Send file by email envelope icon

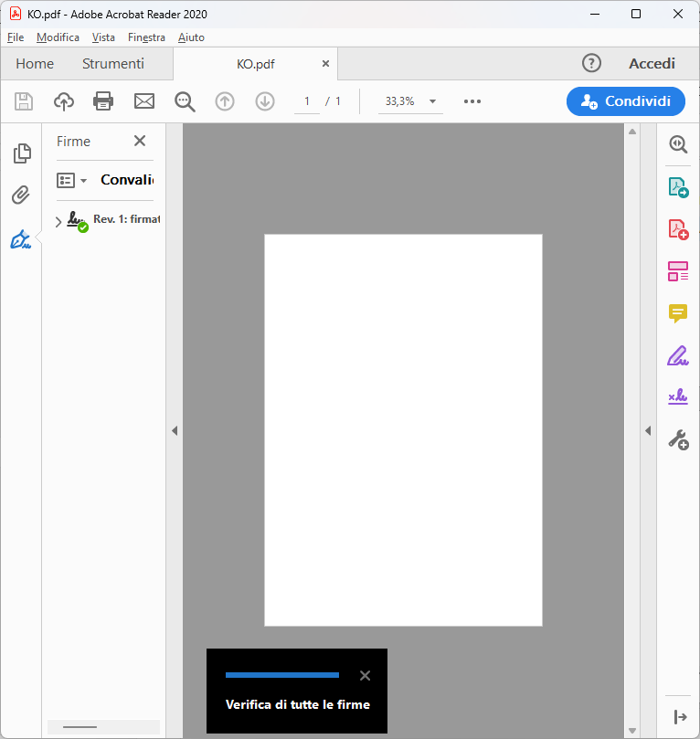point(144,101)
